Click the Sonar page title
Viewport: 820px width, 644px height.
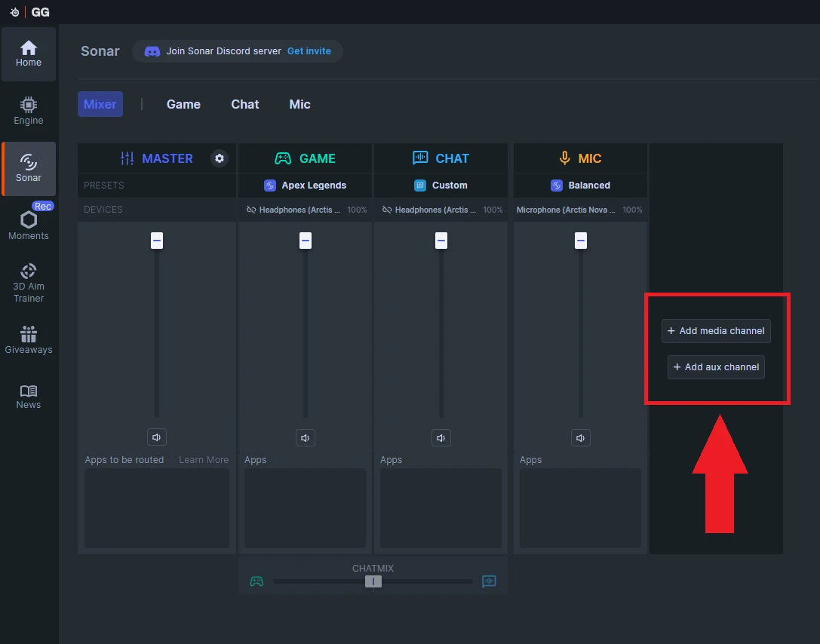(100, 51)
